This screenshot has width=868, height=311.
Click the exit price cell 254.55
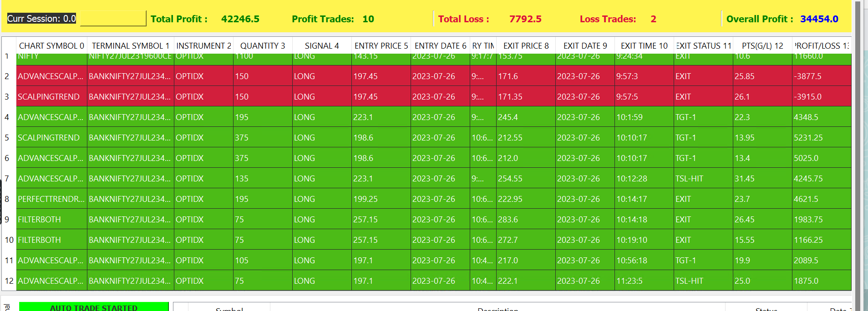point(526,178)
